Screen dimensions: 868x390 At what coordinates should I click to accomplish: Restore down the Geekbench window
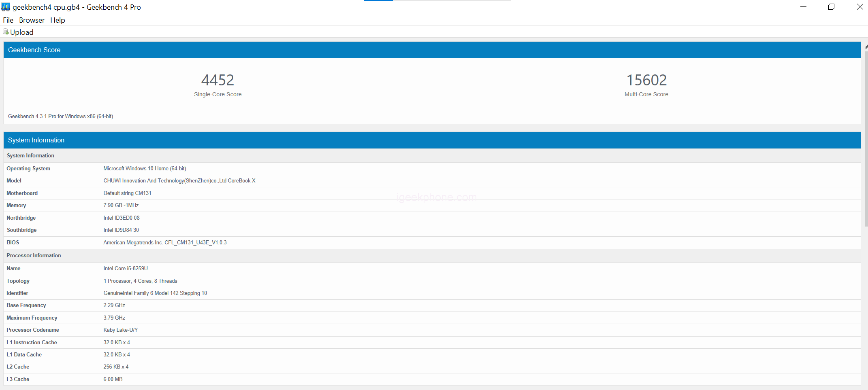pyautogui.click(x=831, y=7)
